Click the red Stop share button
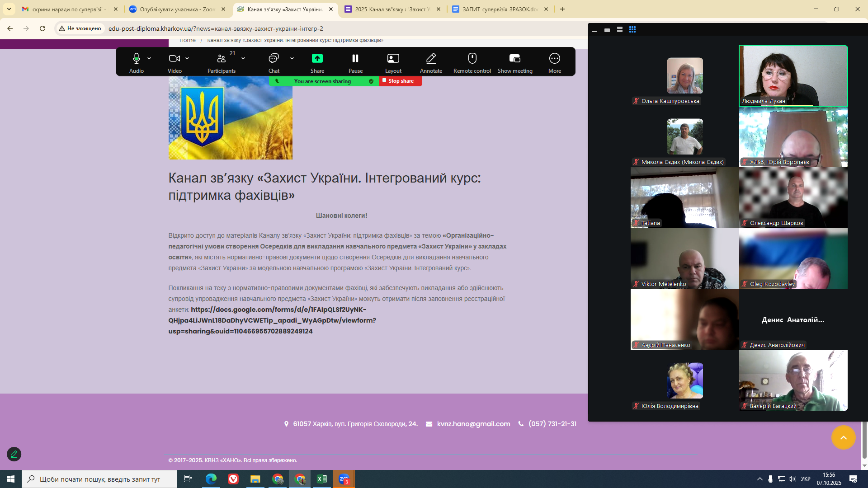The image size is (868, 488). (401, 81)
